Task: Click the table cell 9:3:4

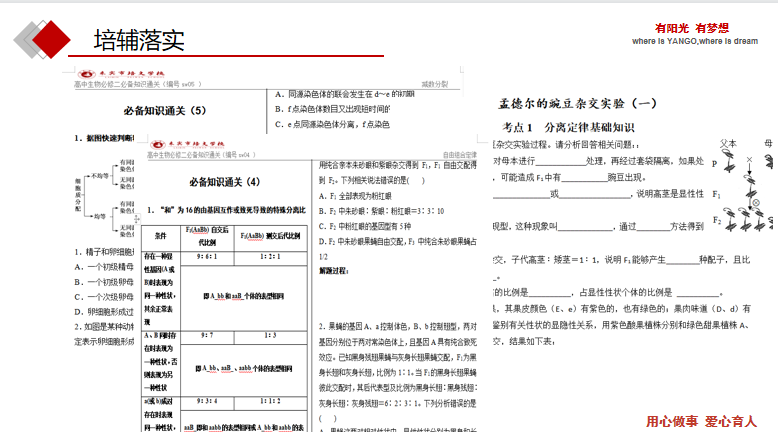Action: pos(207,401)
